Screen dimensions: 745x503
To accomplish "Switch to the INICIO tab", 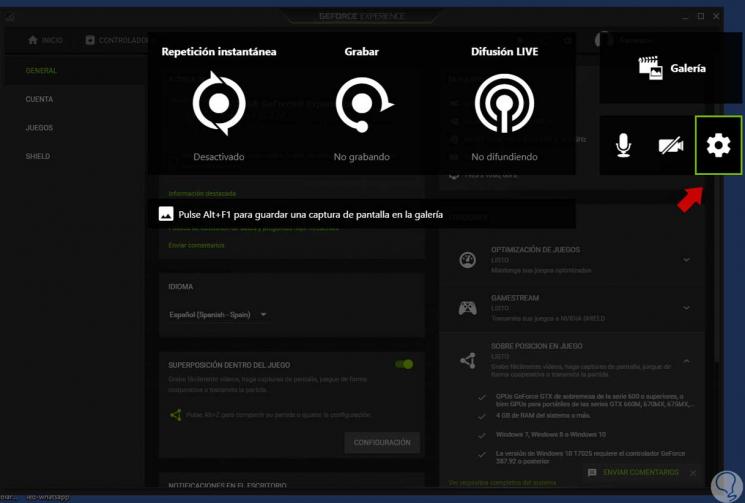I will click(45, 40).
